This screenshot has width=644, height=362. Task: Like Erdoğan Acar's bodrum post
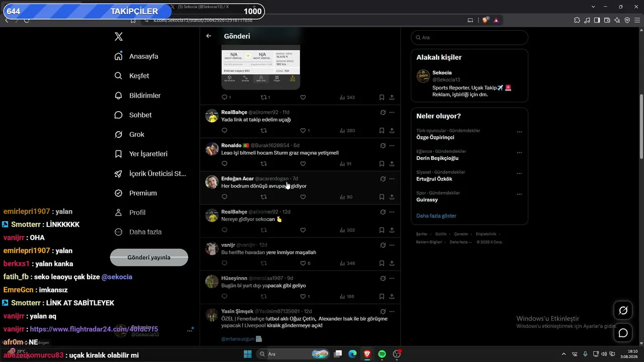point(303,197)
